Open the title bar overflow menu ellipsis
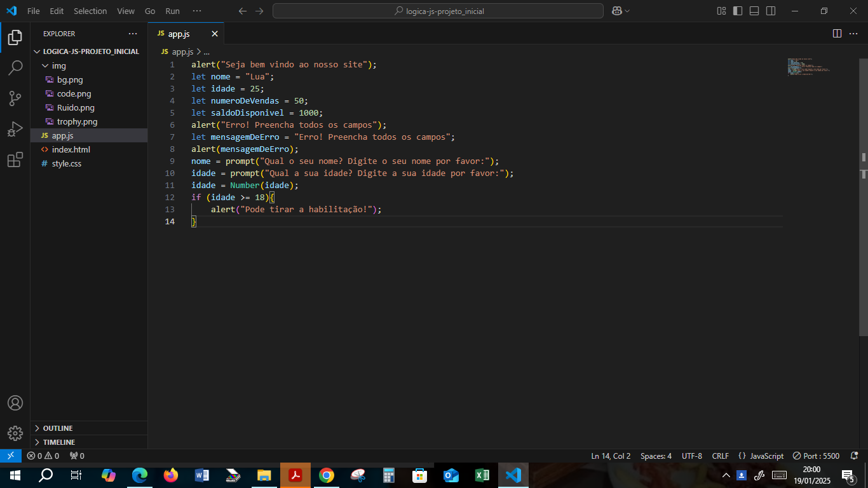The height and width of the screenshot is (488, 868). 197,11
